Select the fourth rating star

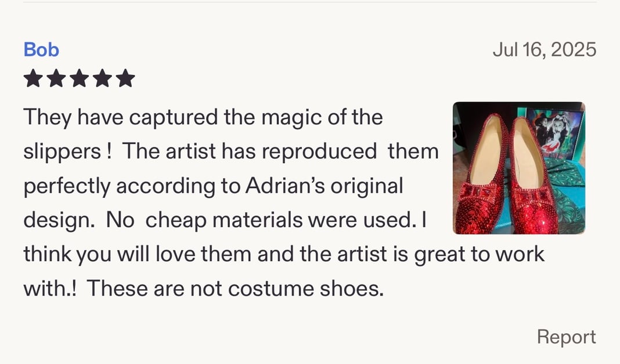[x=102, y=78]
